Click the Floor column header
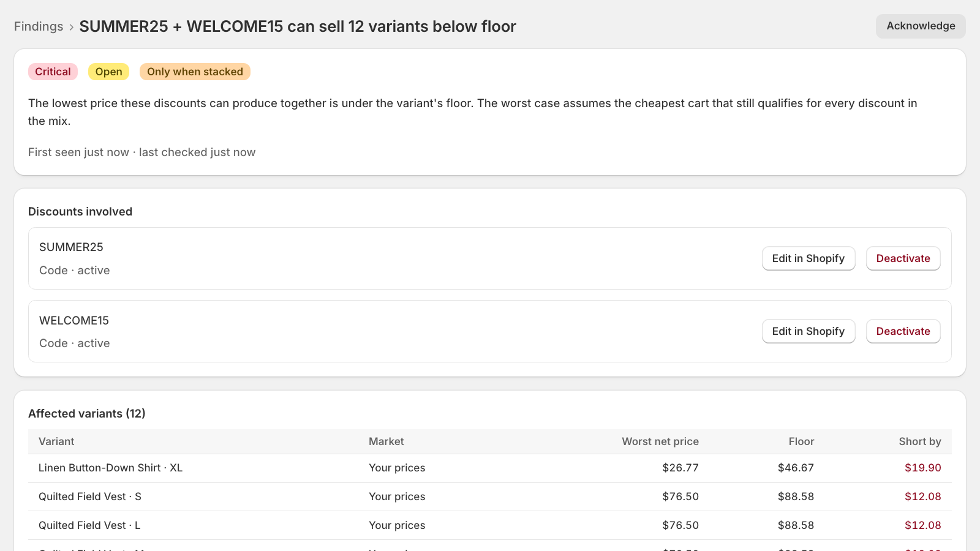980x551 pixels. tap(801, 441)
